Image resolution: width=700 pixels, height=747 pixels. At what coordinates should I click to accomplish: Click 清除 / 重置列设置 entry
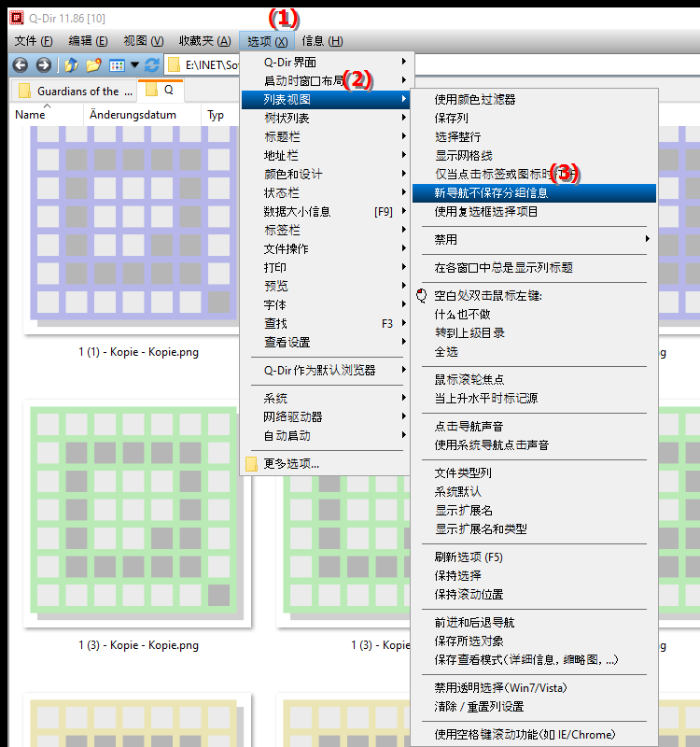tap(479, 707)
